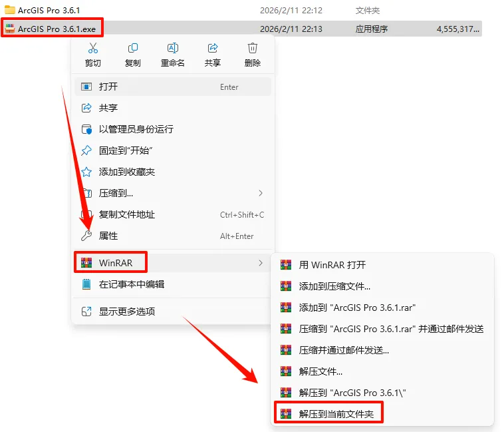Choose Run as administrator (以管理员身份运行)
The width and height of the screenshot is (504, 432).
[x=173, y=129]
